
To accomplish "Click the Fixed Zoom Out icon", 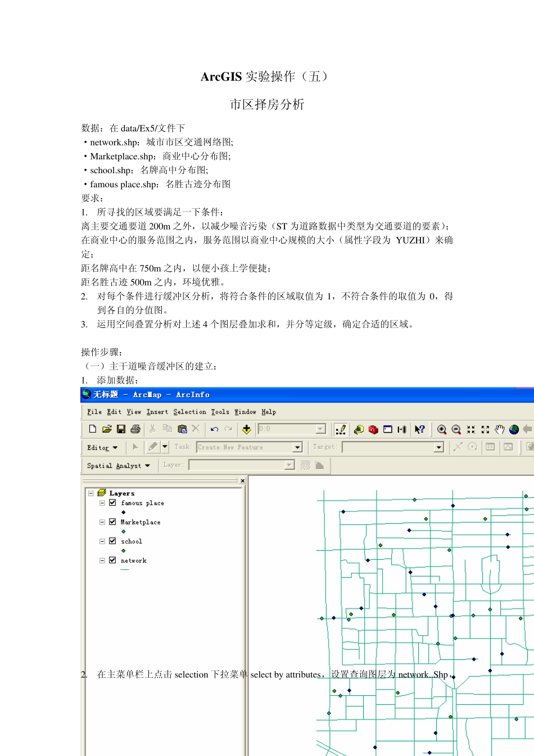I will pos(486,430).
